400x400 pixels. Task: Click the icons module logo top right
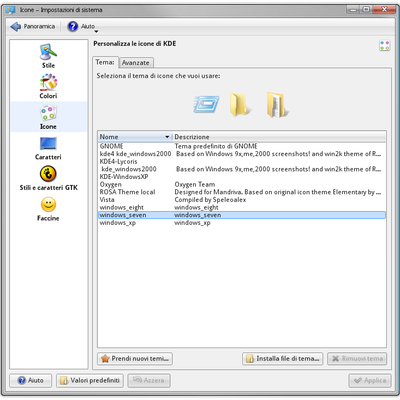(x=384, y=45)
